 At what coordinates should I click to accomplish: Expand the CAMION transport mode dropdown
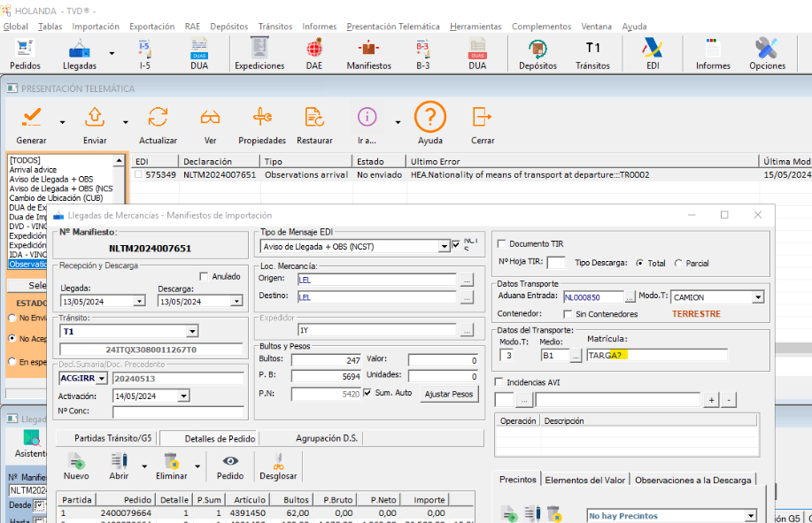(757, 297)
